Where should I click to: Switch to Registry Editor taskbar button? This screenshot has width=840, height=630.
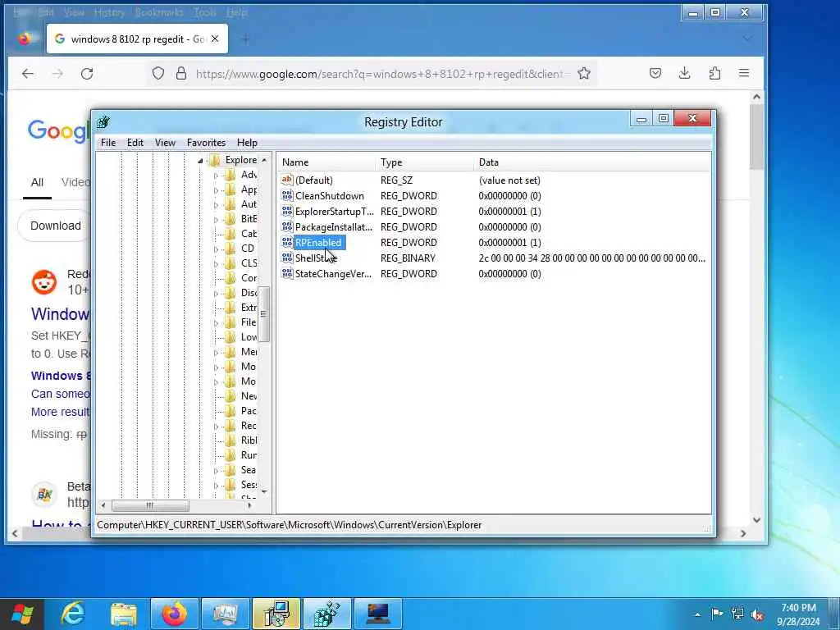click(326, 614)
